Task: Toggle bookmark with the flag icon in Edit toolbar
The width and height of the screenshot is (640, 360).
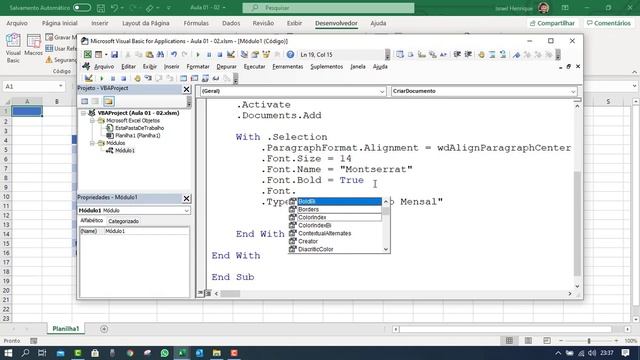Action: [516, 54]
